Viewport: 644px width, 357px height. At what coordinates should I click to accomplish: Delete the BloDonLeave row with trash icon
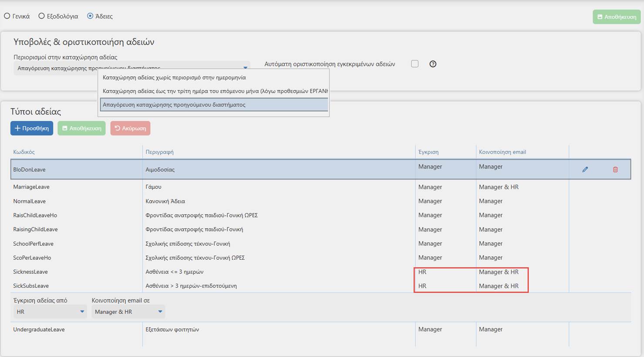click(615, 169)
